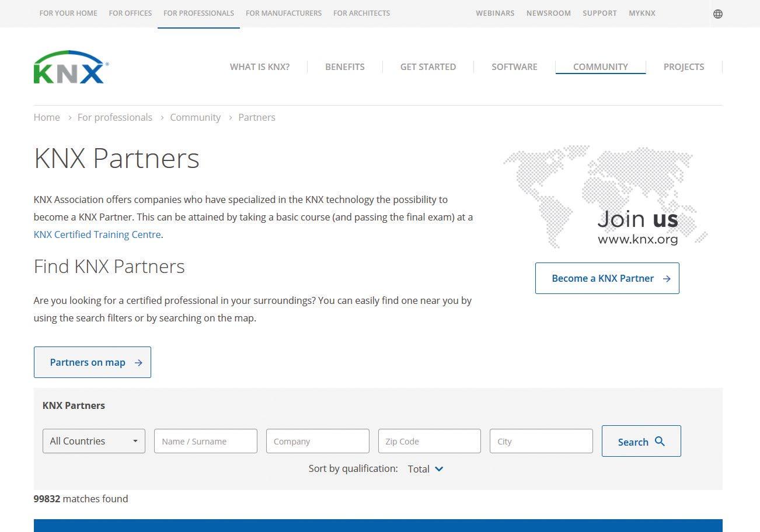The width and height of the screenshot is (760, 532).
Task: Click the Partners breadcrumb
Action: coord(257,117)
